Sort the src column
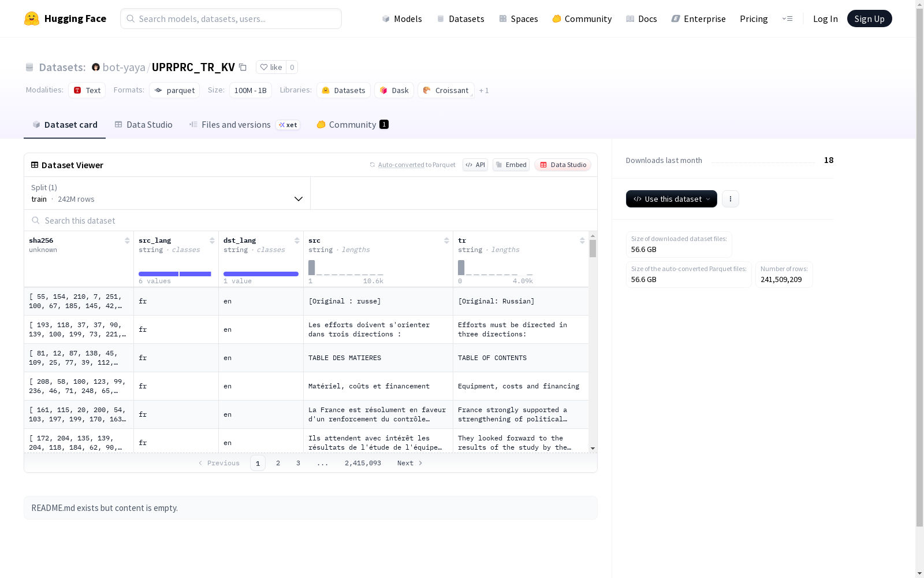 tap(446, 240)
